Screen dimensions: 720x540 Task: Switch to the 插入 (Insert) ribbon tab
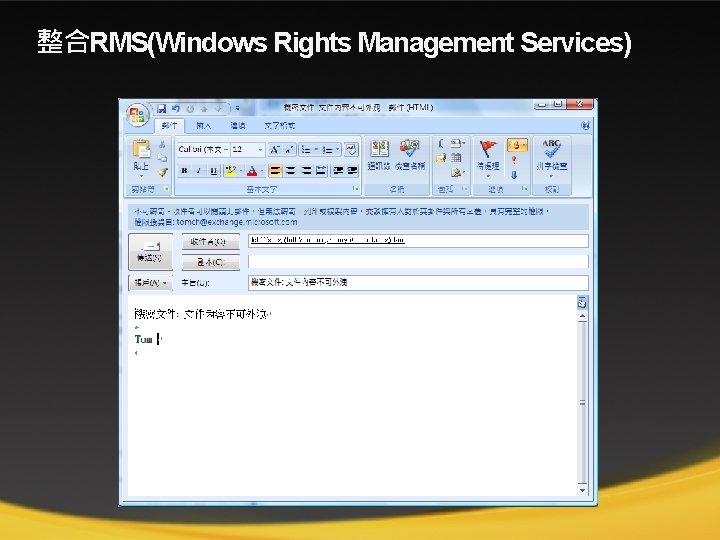203,125
